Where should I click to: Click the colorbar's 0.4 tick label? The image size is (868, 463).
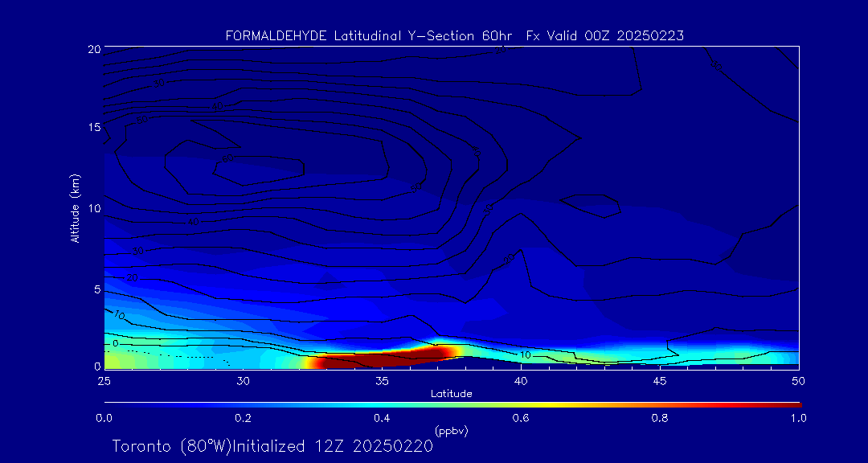382,418
